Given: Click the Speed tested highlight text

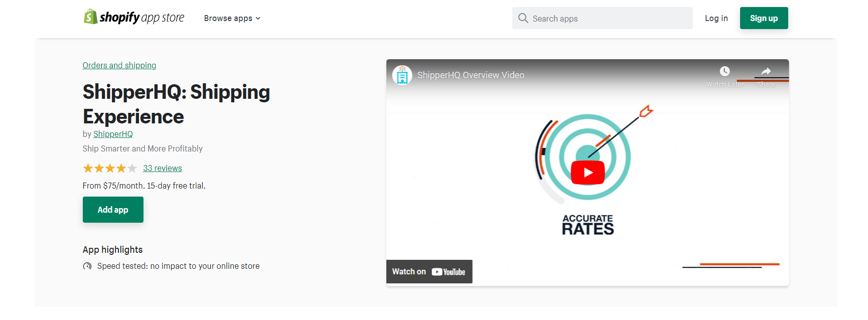Looking at the screenshot, I should [178, 266].
